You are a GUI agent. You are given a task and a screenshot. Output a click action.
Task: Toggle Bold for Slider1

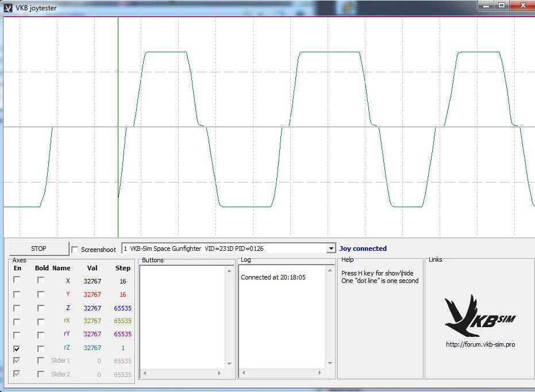click(41, 360)
